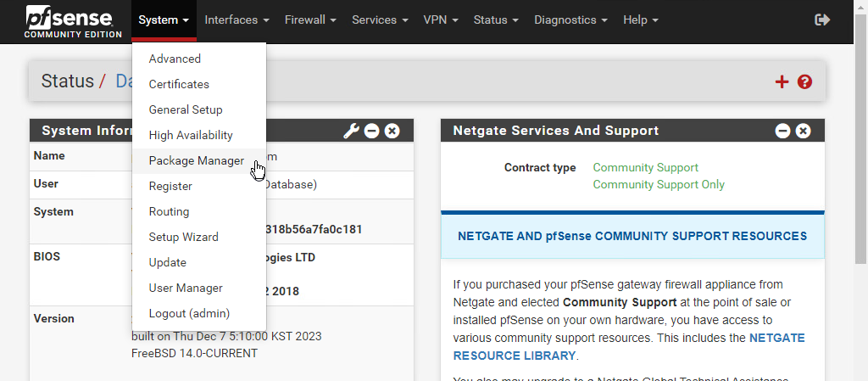This screenshot has width=868, height=381.
Task: Click the Contract type label
Action: pos(540,168)
